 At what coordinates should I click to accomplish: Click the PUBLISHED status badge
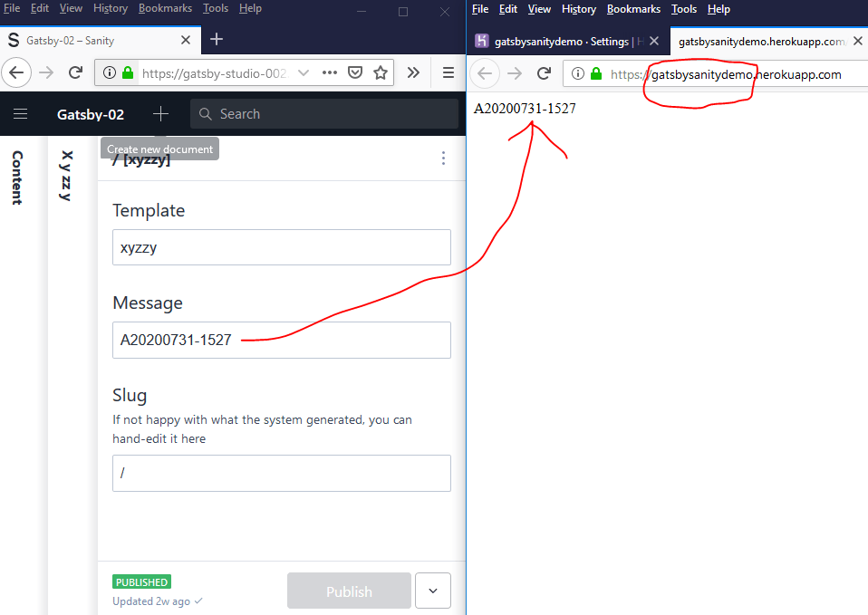(141, 581)
